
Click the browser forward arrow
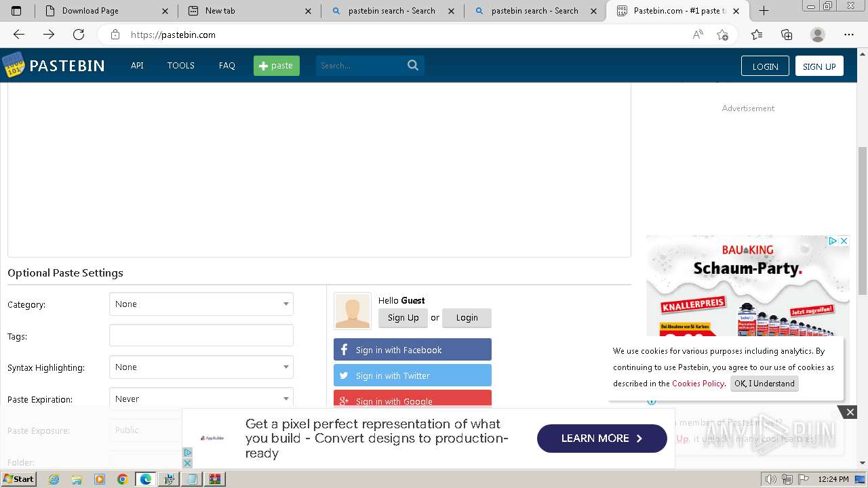48,35
